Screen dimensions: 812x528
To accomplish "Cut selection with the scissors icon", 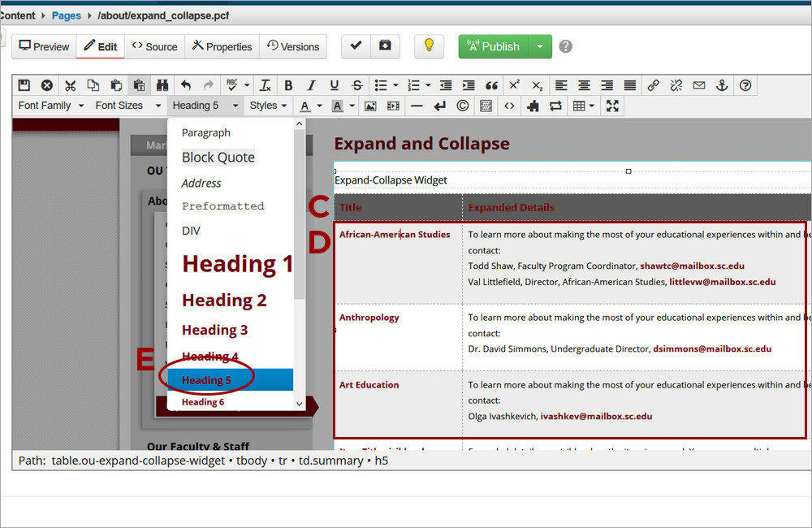I will pyautogui.click(x=70, y=85).
